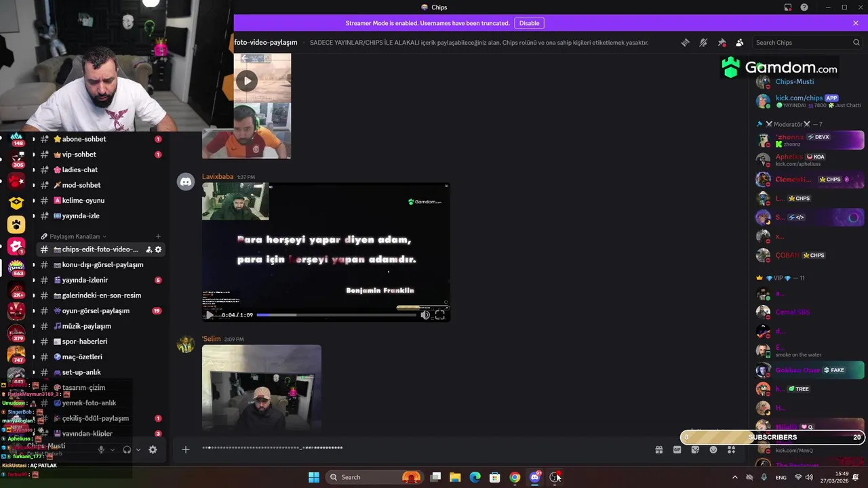Open Windows Start menu
This screenshot has width=868, height=488.
coord(314,477)
